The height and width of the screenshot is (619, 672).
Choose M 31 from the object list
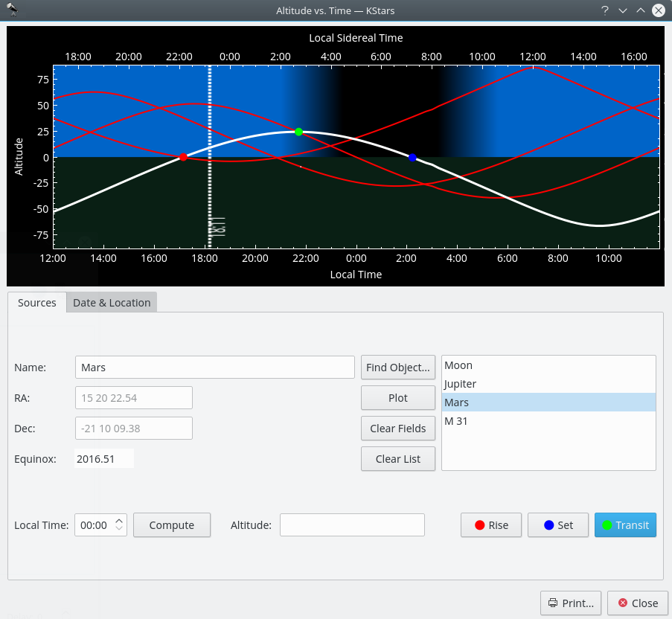[x=456, y=421]
